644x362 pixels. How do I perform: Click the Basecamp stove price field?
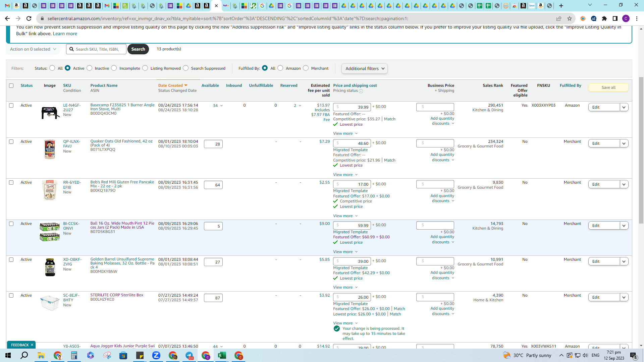(x=352, y=107)
